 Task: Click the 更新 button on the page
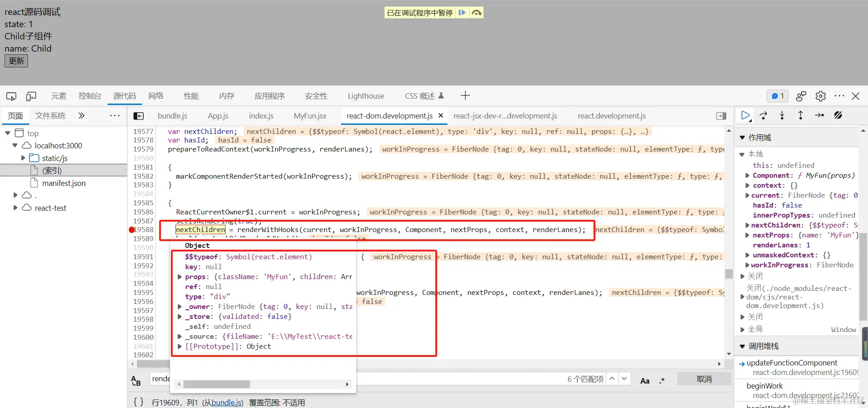pyautogui.click(x=16, y=61)
